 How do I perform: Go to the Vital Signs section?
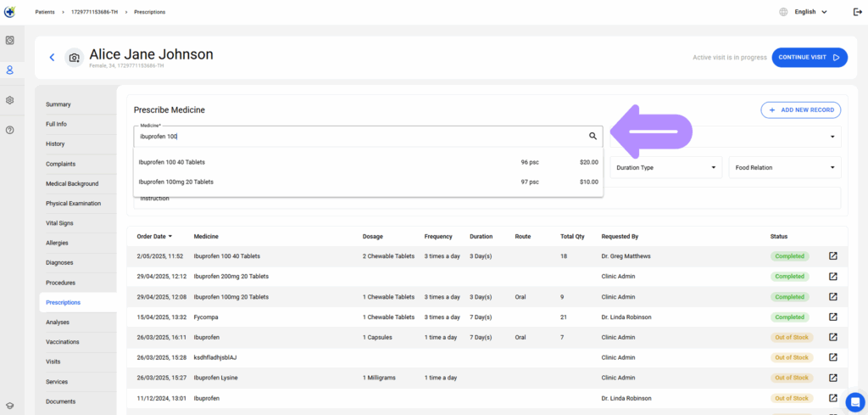click(x=59, y=223)
